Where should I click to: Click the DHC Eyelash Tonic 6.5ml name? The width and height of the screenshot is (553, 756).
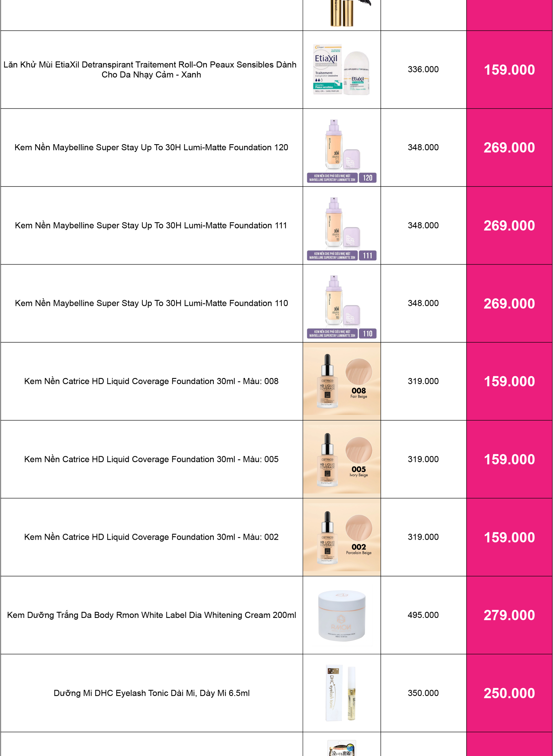tap(152, 693)
